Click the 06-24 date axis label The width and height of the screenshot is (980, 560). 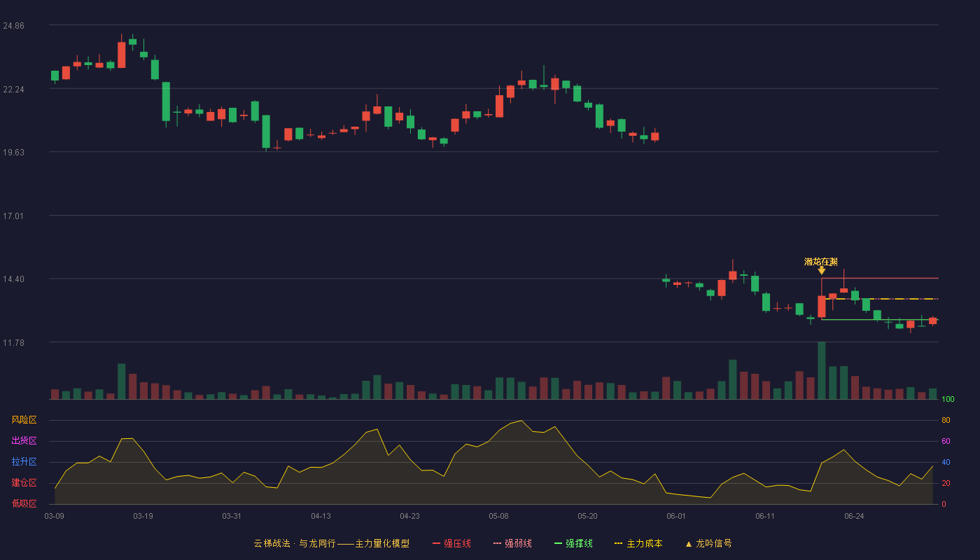tap(854, 516)
